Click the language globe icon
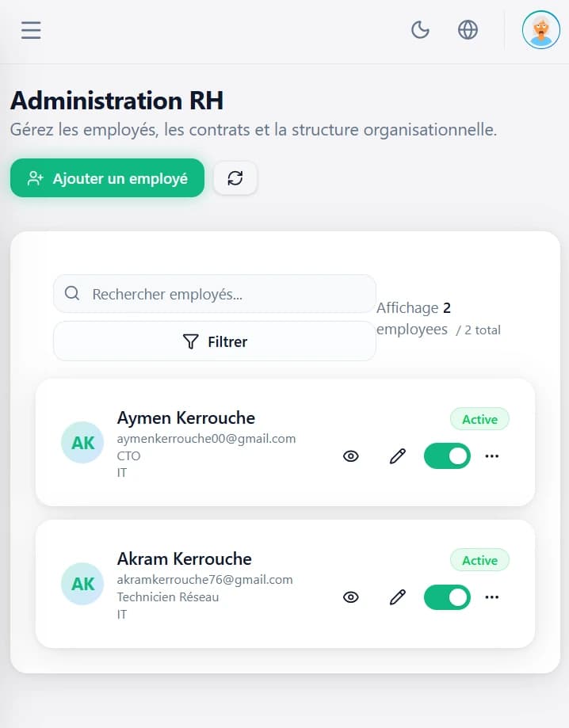 pos(468,29)
